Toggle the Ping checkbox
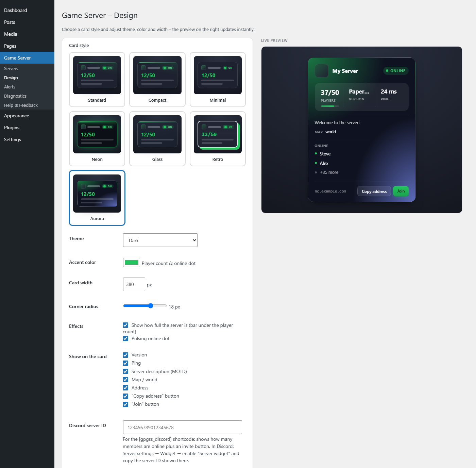 pyautogui.click(x=125, y=363)
